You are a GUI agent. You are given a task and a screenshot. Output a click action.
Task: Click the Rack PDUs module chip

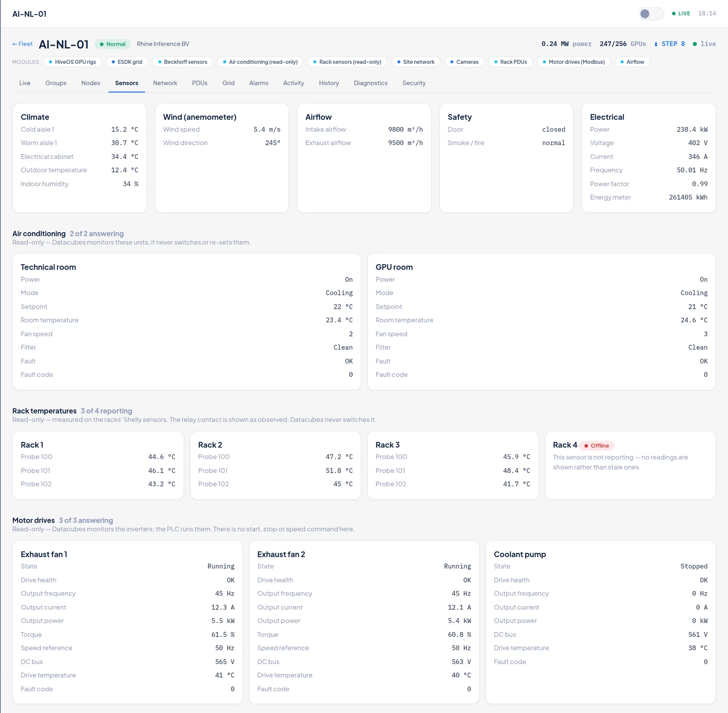511,62
